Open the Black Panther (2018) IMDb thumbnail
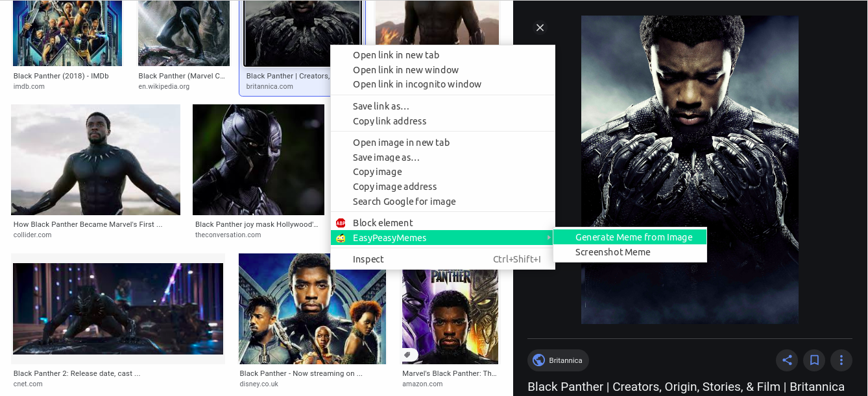Viewport: 868px width, 396px height. point(67,33)
